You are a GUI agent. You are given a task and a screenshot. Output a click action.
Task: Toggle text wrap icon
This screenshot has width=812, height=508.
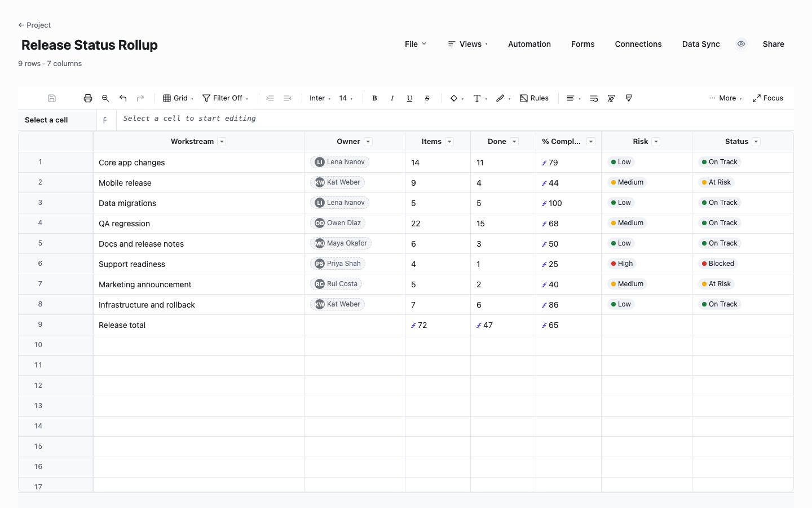pos(594,98)
